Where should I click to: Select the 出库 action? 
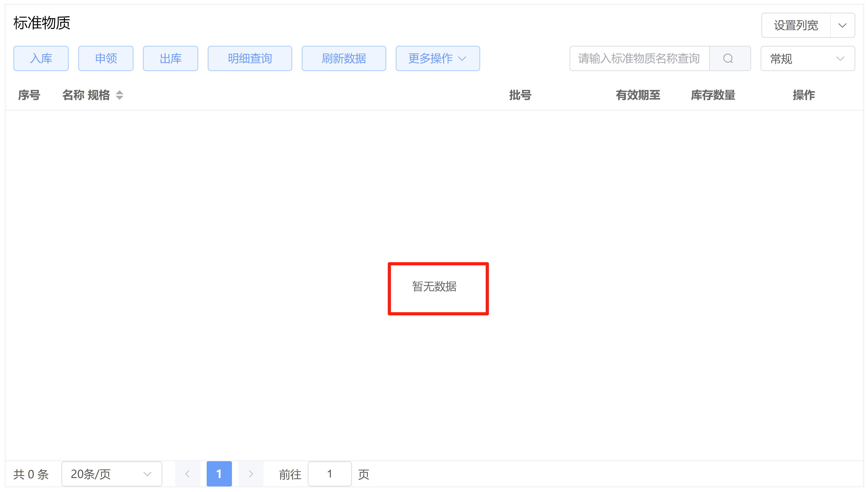point(170,58)
